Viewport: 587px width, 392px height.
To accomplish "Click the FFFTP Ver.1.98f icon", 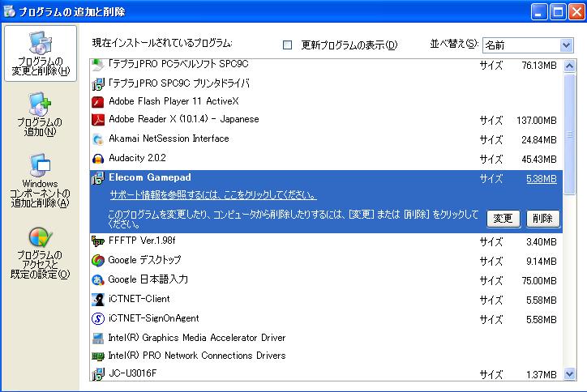I will pyautogui.click(x=98, y=241).
